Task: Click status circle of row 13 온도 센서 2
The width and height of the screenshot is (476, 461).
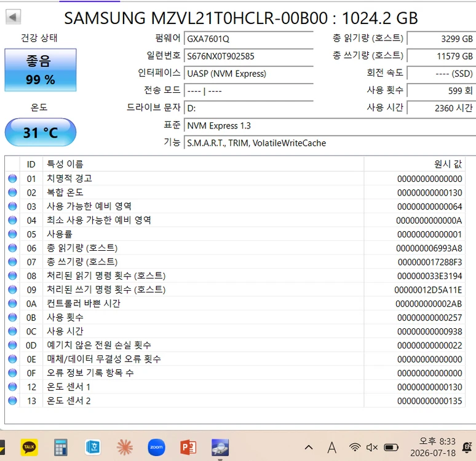Action: tap(12, 401)
